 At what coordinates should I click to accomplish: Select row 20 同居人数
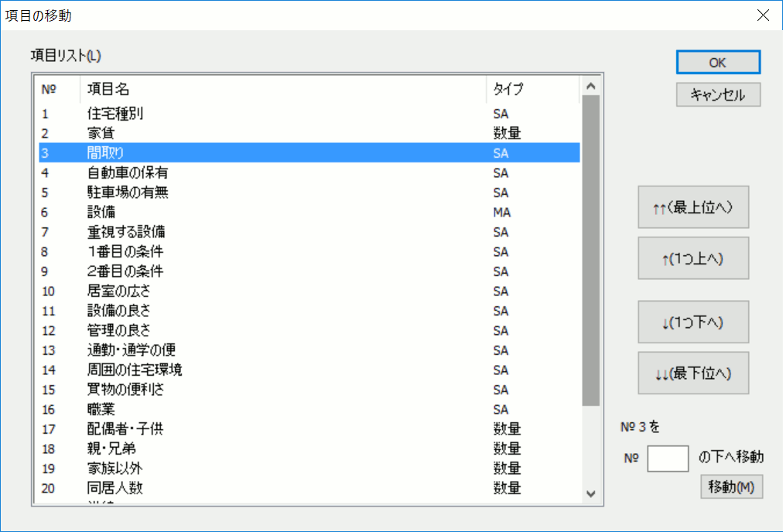(x=309, y=488)
